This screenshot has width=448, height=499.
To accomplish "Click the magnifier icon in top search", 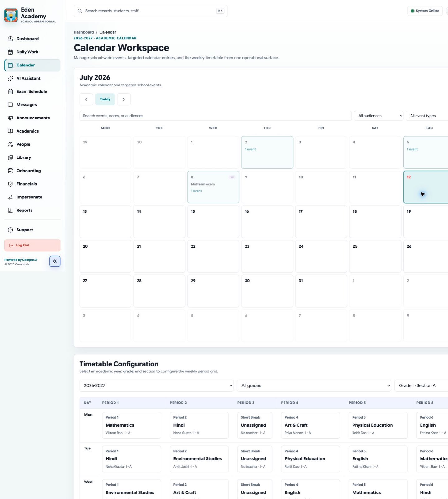I will tap(80, 11).
